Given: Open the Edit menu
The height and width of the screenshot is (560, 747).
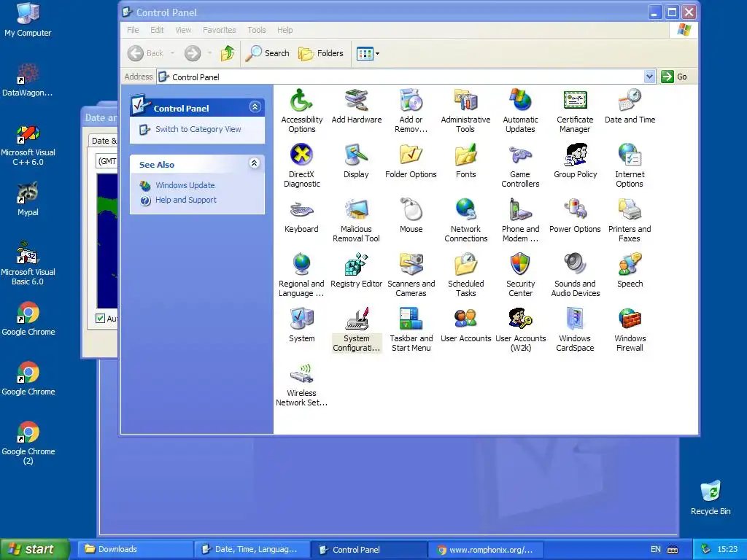Looking at the screenshot, I should (x=157, y=30).
